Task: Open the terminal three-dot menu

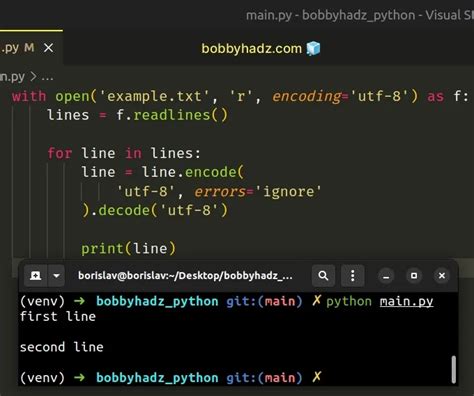Action: click(x=352, y=276)
